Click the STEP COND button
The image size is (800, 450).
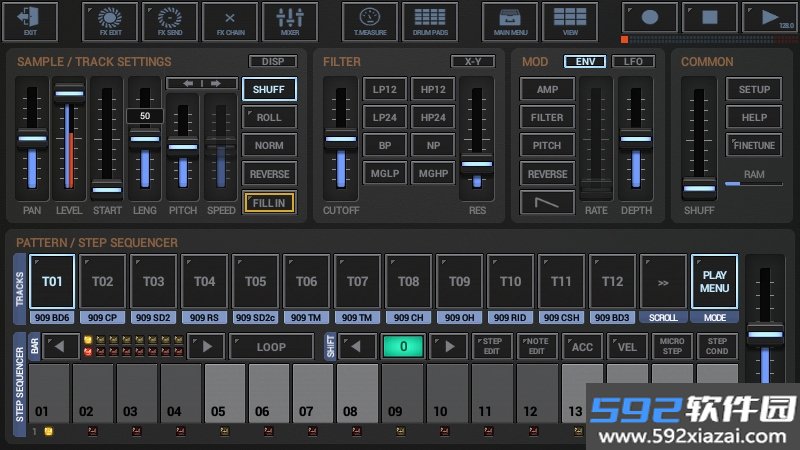point(716,347)
